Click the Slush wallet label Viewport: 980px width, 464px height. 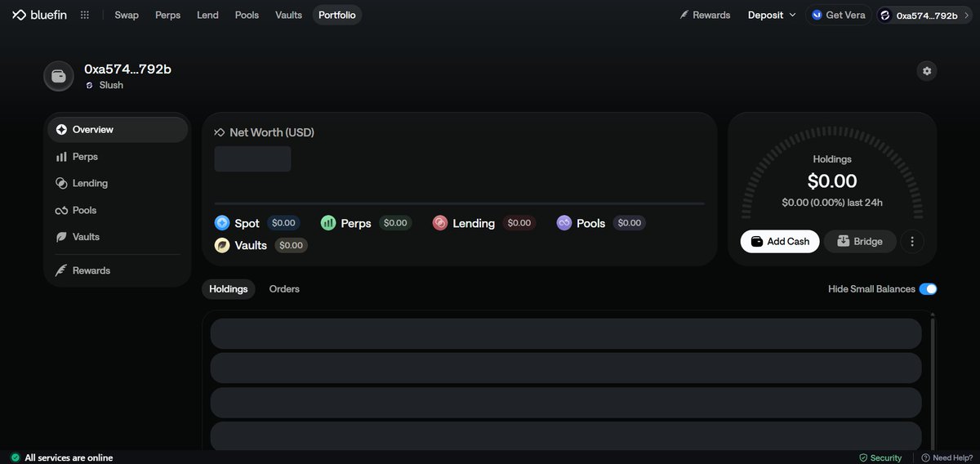tap(104, 85)
